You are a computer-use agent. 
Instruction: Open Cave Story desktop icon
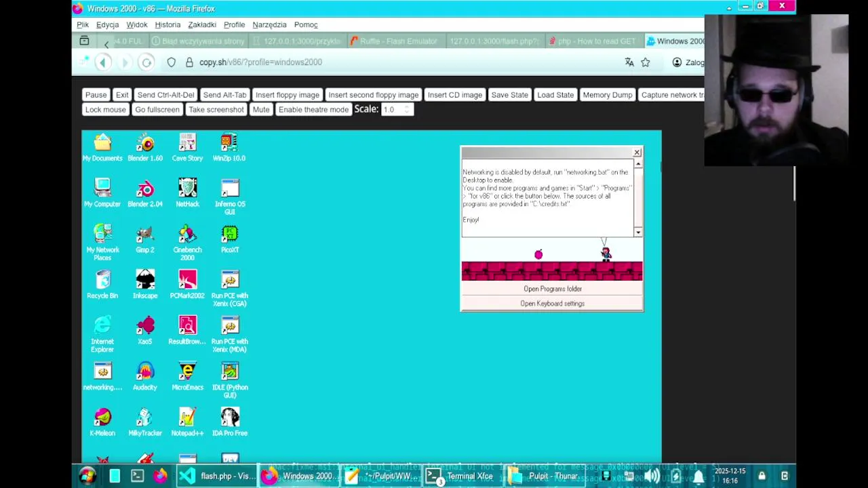187,147
